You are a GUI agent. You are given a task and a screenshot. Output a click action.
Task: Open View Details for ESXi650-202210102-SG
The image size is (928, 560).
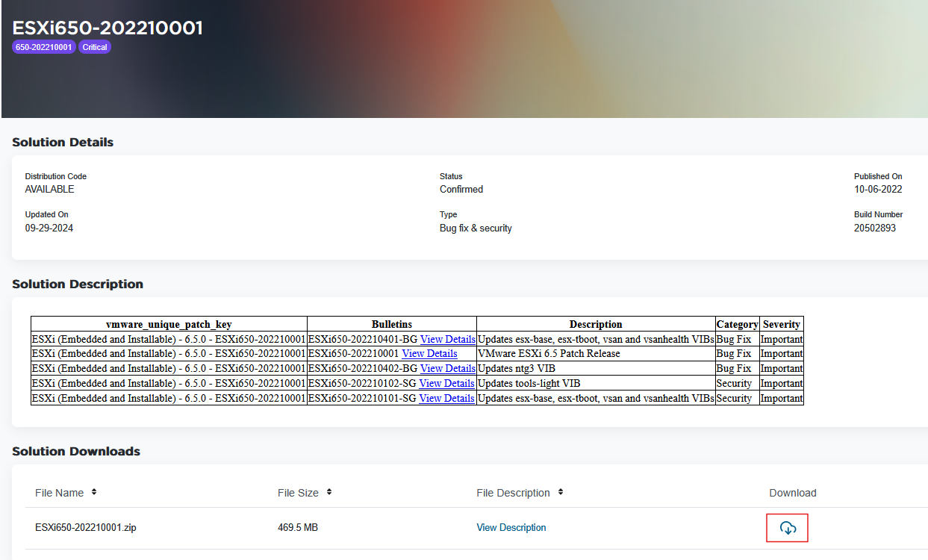tap(446, 384)
